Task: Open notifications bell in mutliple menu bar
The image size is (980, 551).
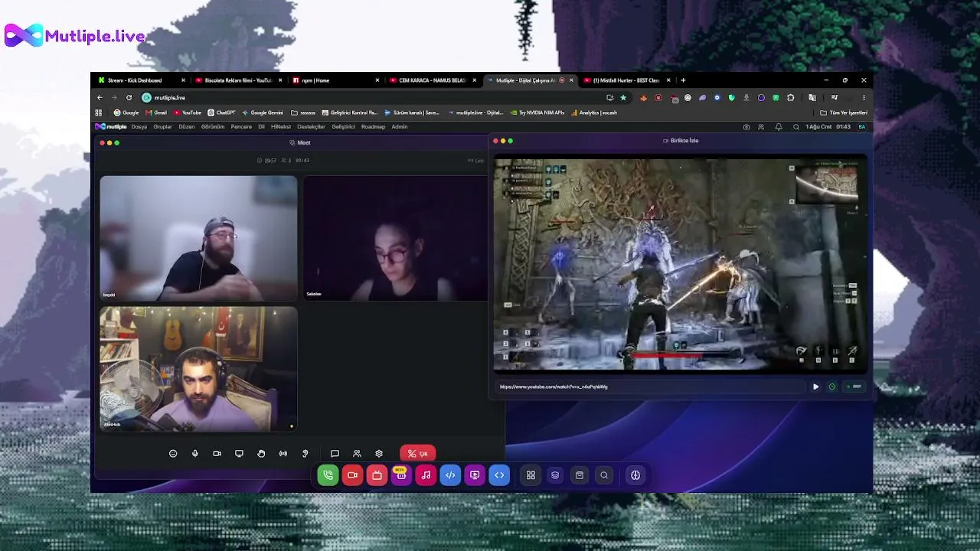Action: click(779, 127)
